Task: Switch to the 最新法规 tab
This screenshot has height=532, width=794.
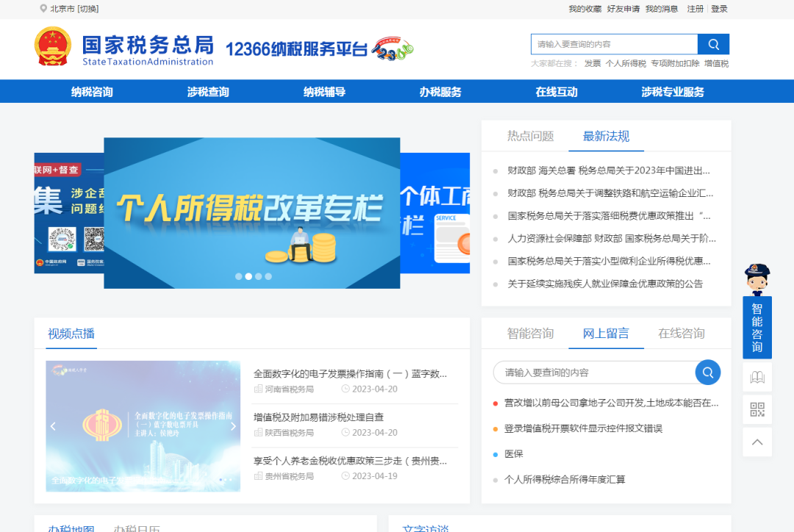Action: pyautogui.click(x=606, y=136)
